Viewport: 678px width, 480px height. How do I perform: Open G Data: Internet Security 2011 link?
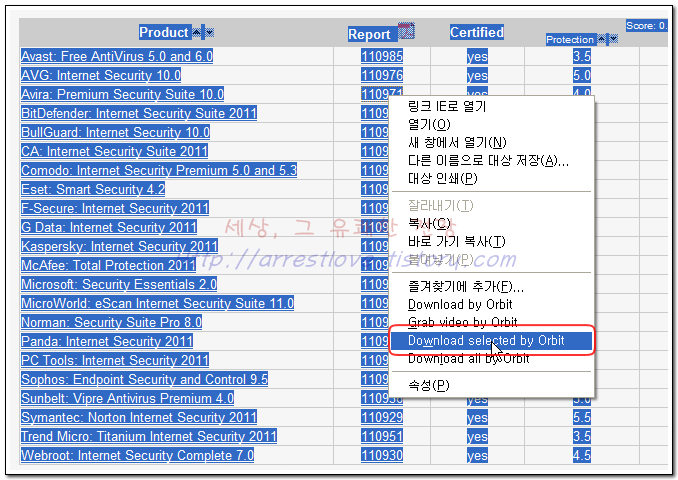(109, 227)
